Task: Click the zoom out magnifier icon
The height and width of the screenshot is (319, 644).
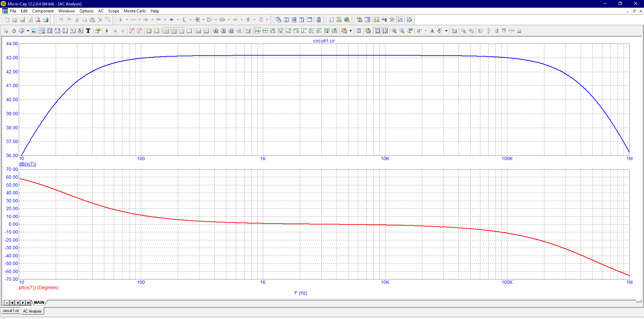Action: tap(402, 31)
